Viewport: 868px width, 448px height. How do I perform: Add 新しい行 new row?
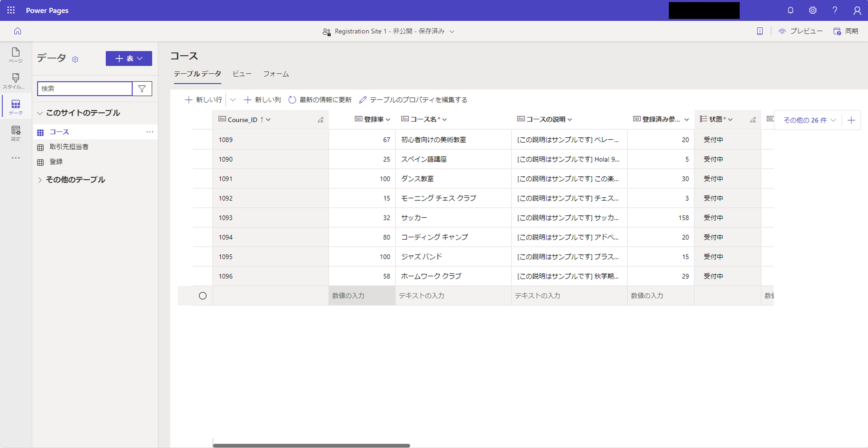[x=203, y=100]
